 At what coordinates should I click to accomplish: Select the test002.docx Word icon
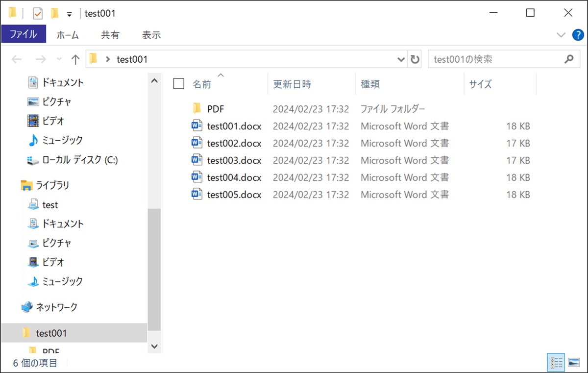(197, 143)
